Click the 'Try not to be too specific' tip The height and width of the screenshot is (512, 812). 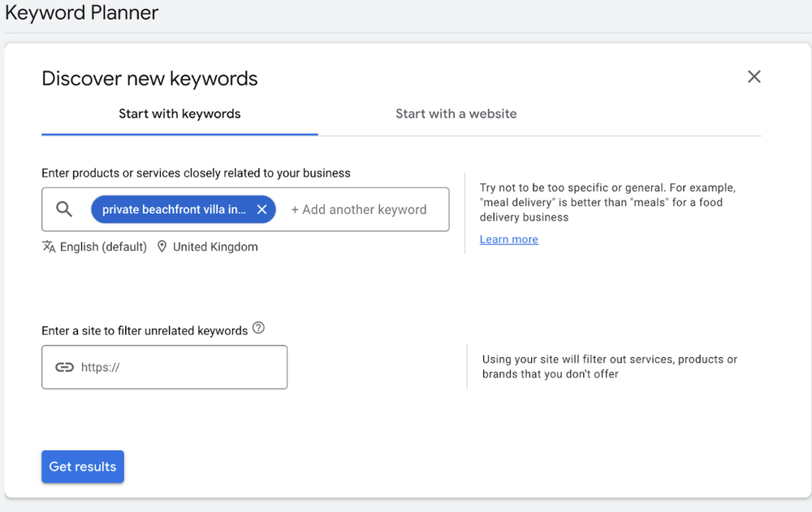tap(607, 202)
